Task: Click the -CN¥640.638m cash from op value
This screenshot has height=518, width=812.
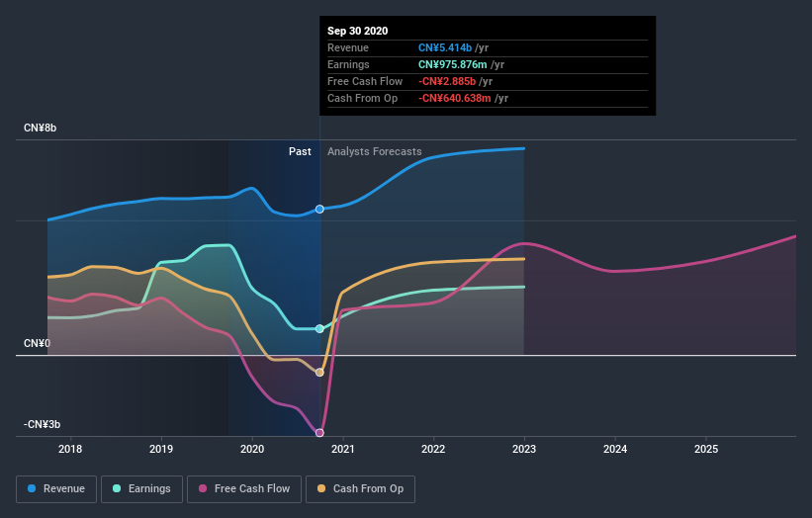Action: pyautogui.click(x=455, y=98)
